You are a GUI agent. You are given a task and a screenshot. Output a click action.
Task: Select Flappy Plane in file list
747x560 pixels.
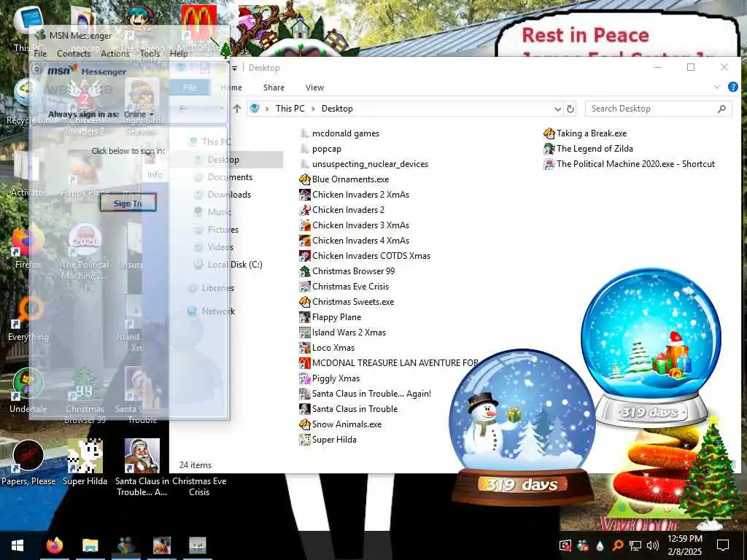pos(330,317)
